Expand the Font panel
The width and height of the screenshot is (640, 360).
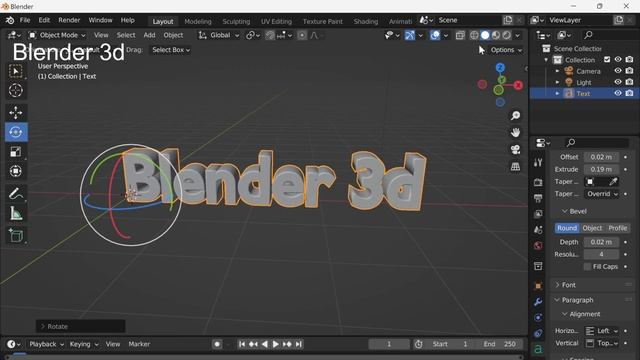click(569, 285)
